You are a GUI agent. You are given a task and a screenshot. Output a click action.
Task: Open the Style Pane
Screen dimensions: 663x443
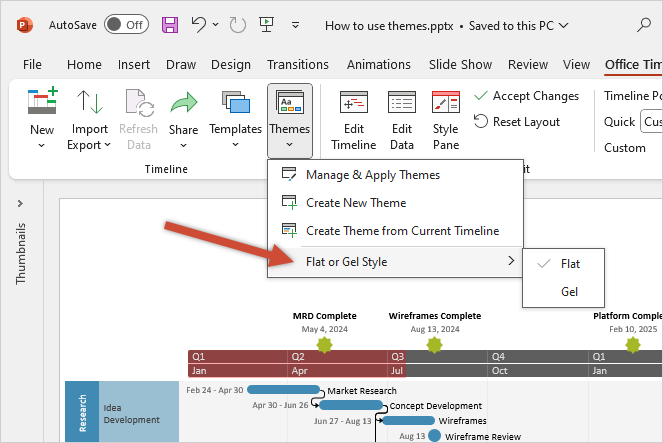pos(445,103)
